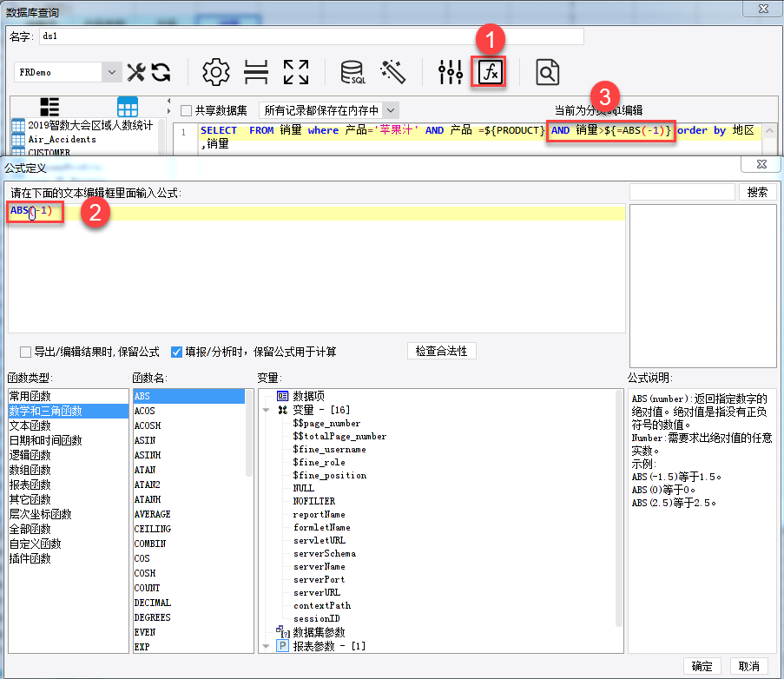The width and height of the screenshot is (784, 679).
Task: Select 数组函数 function type
Action: [x=69, y=470]
